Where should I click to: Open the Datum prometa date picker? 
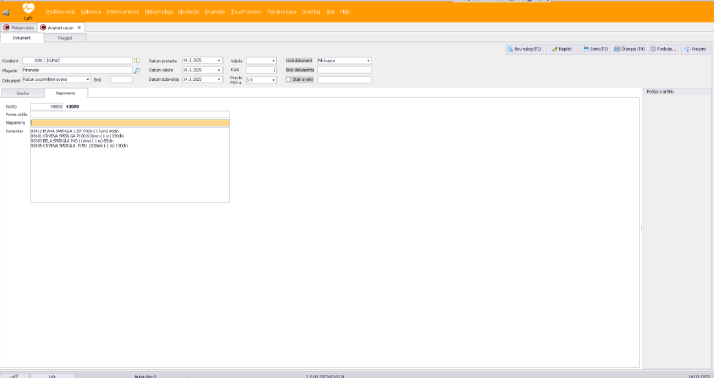(219, 61)
